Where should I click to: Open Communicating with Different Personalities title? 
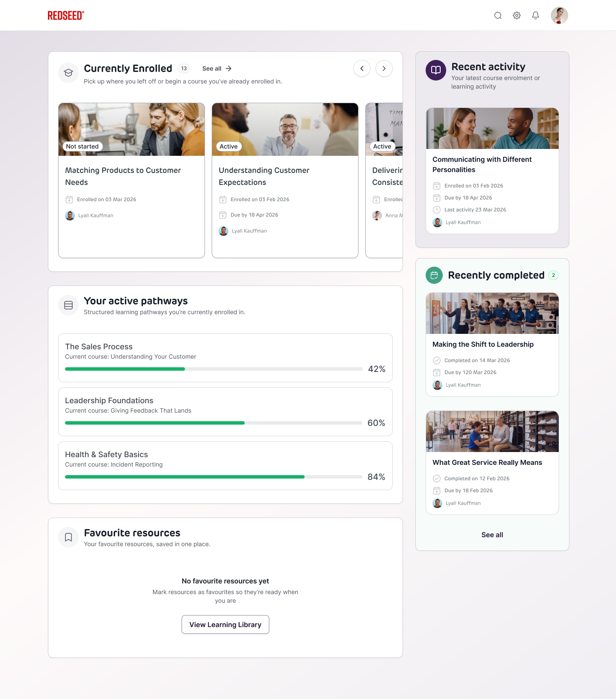[482, 164]
